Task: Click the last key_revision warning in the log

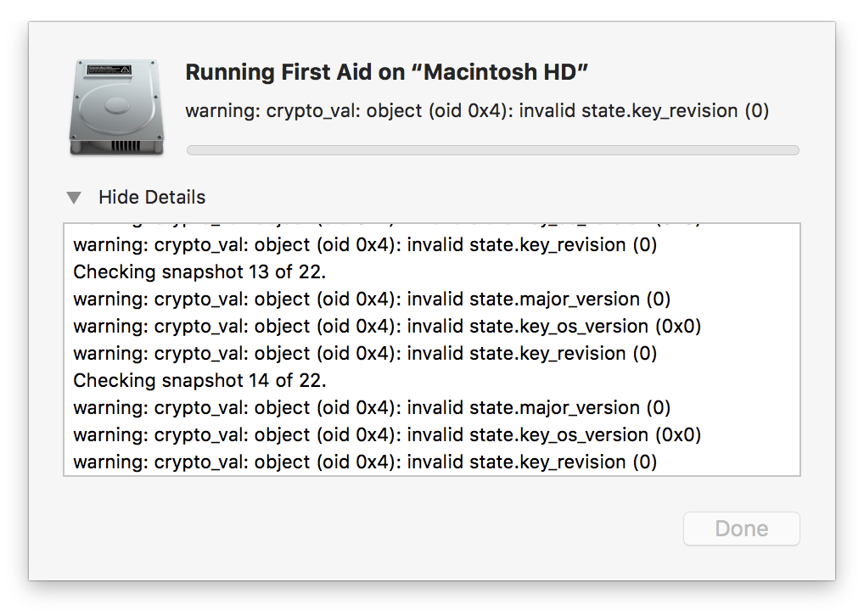Action: point(365,462)
